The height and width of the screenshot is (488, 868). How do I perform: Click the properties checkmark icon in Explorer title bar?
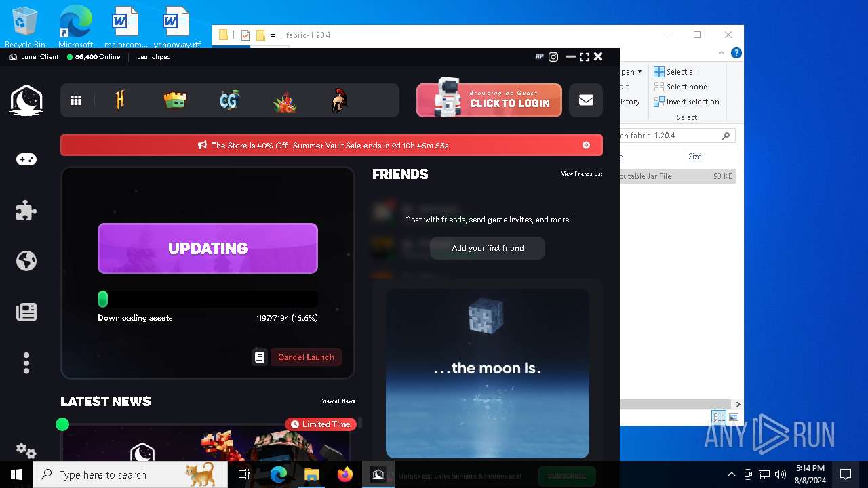(245, 35)
